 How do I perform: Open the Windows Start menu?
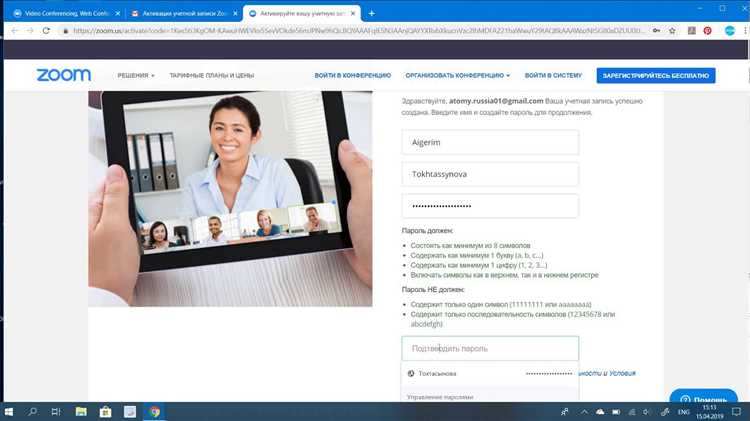(9, 411)
